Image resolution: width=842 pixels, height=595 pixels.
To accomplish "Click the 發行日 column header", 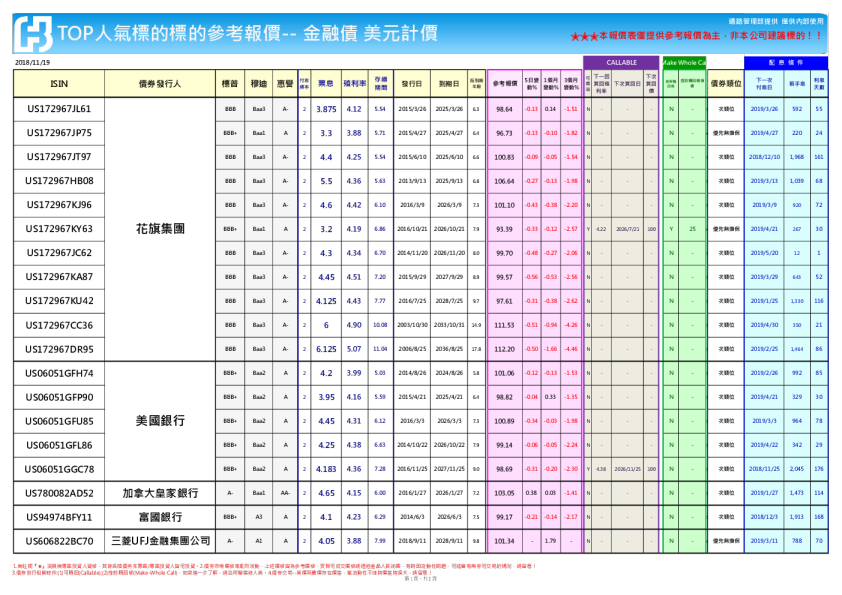I will click(x=411, y=84).
